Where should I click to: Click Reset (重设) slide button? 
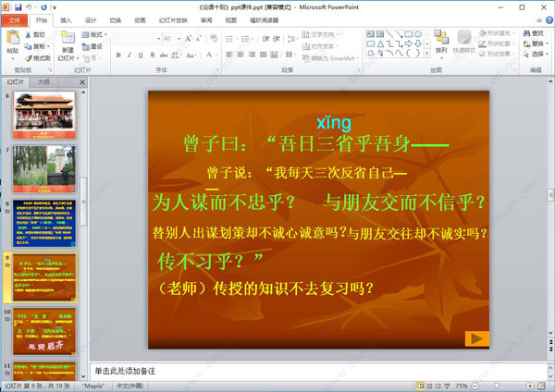(92, 46)
